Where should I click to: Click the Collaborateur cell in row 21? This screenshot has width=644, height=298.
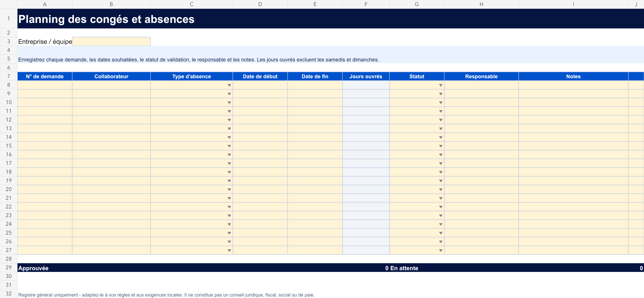[111, 198]
